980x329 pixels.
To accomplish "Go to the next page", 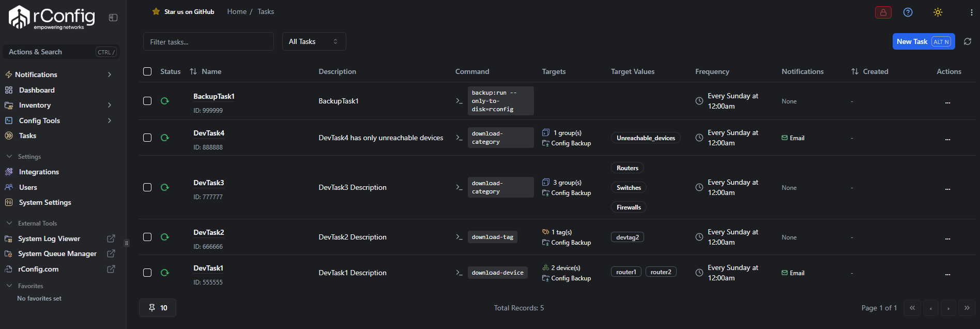I will [948, 308].
